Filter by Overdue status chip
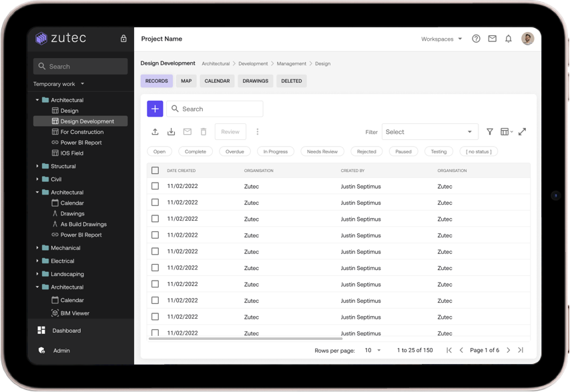This screenshot has width=570, height=392. tap(234, 151)
